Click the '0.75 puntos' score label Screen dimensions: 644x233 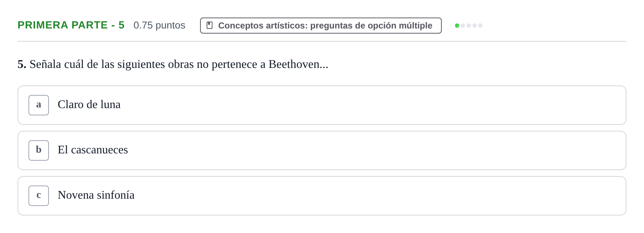pos(160,25)
